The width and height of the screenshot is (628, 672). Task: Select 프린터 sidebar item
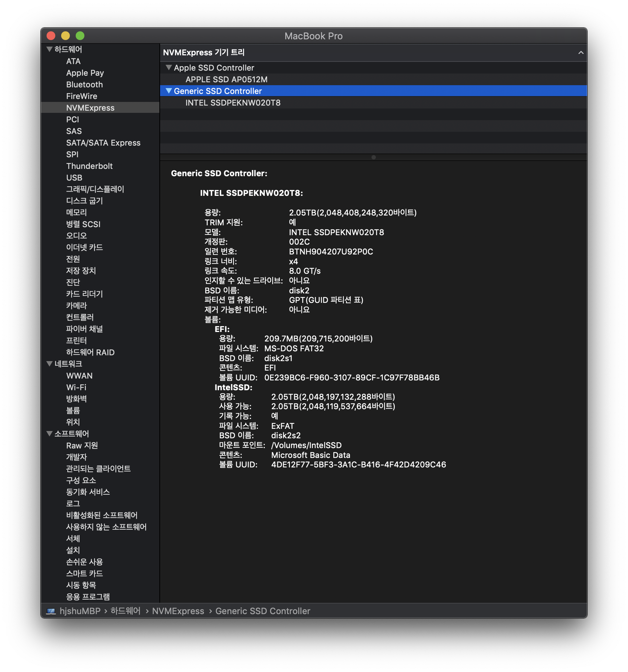76,341
